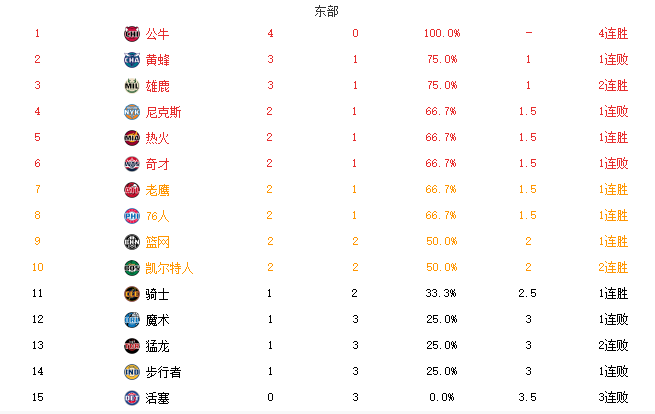
Task: Open the 老鹰 team link
Action: tap(157, 190)
